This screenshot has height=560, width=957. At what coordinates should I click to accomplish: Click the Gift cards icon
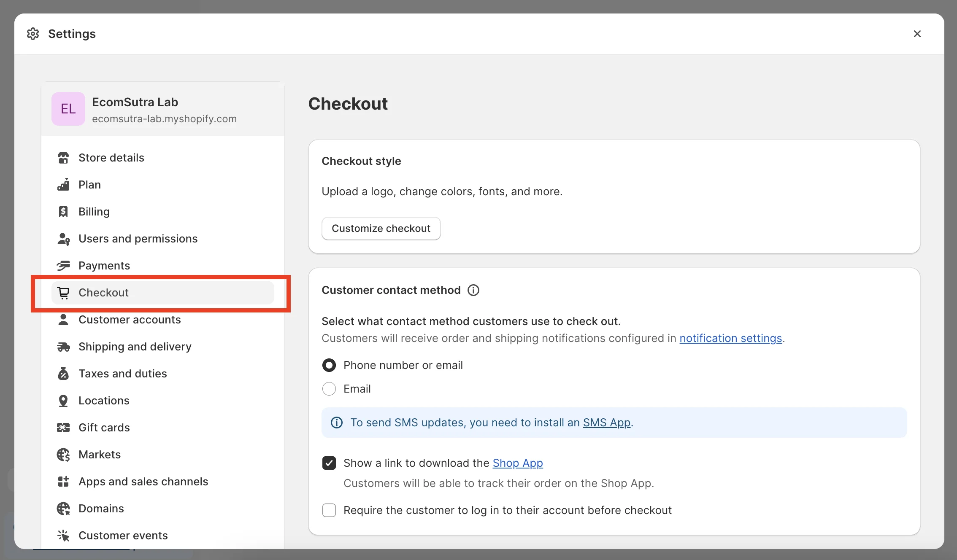point(63,428)
